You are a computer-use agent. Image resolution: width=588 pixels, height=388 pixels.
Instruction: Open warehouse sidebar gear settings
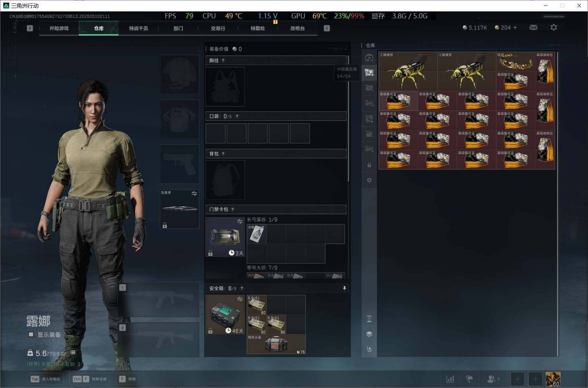point(369,180)
